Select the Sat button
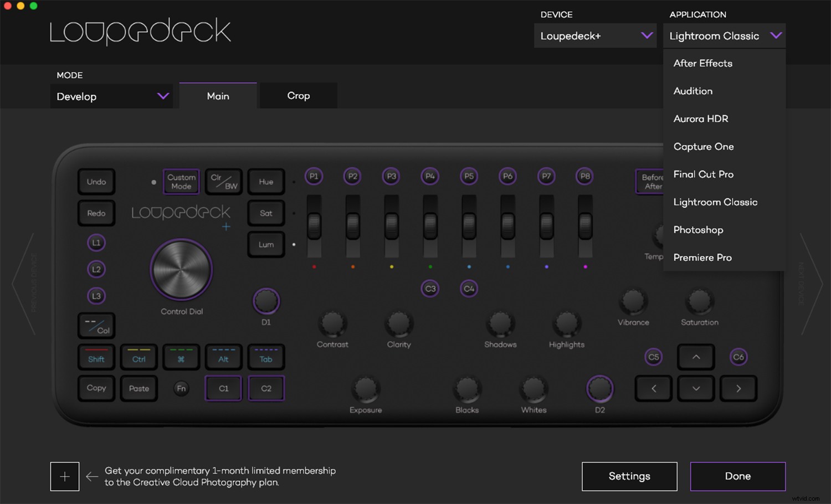 tap(266, 213)
